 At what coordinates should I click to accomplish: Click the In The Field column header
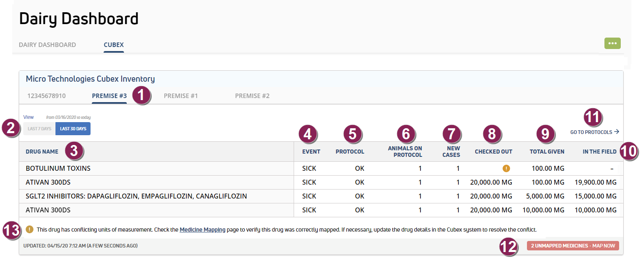click(x=599, y=152)
